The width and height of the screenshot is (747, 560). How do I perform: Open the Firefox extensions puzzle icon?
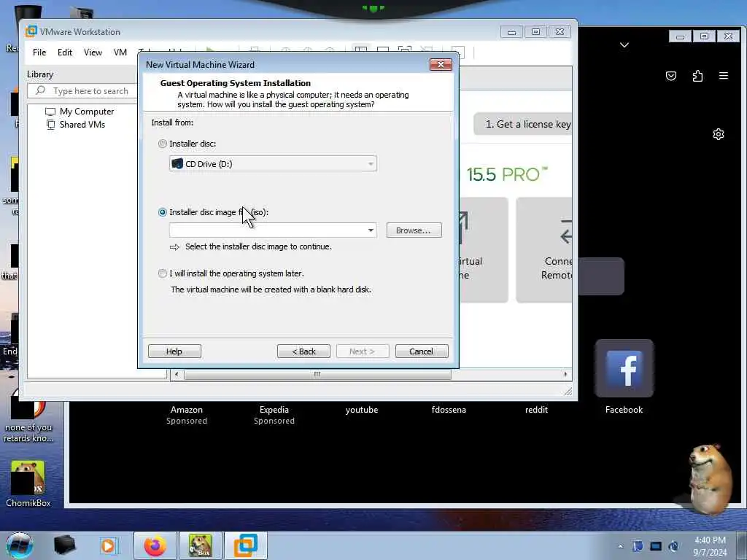(x=697, y=76)
